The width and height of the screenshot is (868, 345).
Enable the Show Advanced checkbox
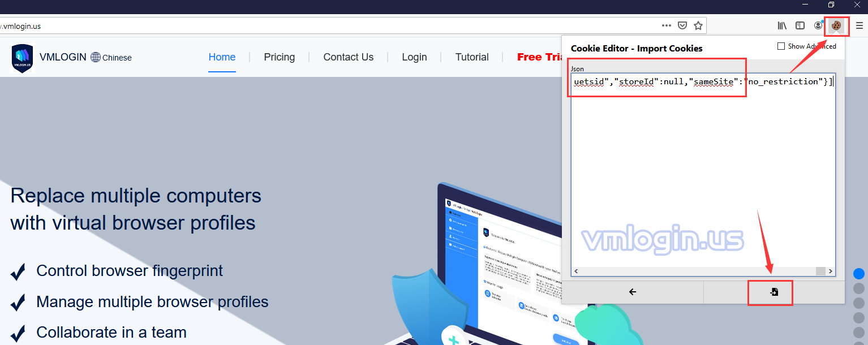pos(781,46)
